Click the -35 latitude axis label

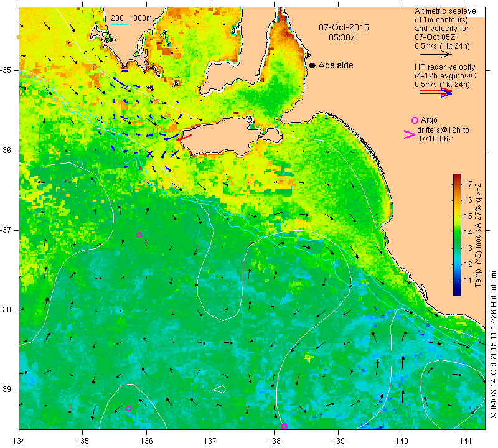coord(6,70)
